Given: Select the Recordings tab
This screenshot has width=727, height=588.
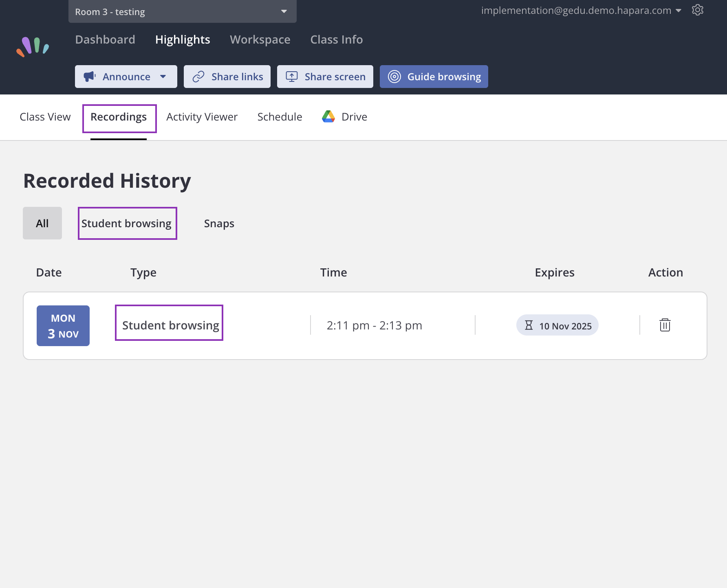Looking at the screenshot, I should pos(119,117).
